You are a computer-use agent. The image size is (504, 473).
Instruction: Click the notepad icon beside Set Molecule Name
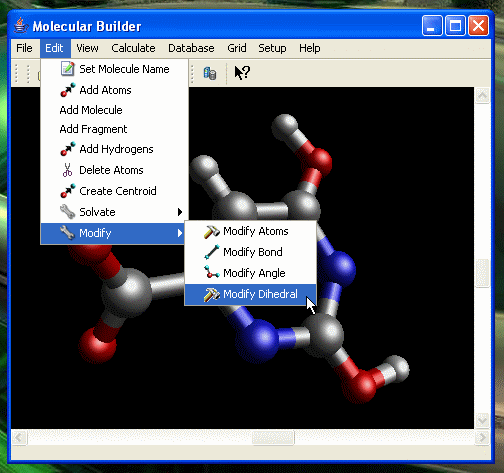click(68, 69)
